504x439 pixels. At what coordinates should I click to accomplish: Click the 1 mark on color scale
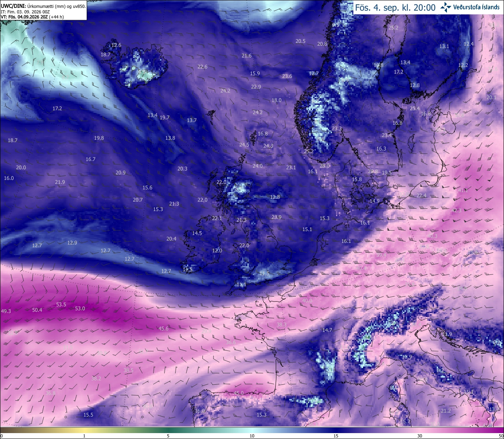click(84, 436)
